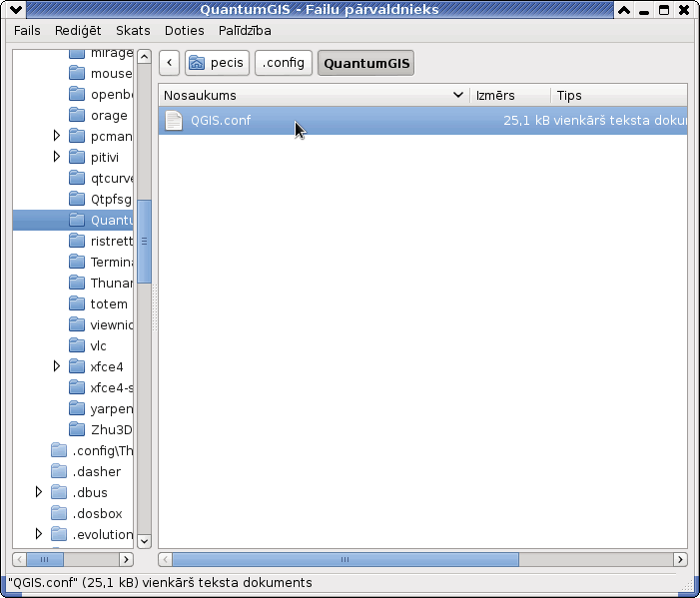This screenshot has width=700, height=598.
Task: Sort by the Tips column header
Action: (619, 95)
